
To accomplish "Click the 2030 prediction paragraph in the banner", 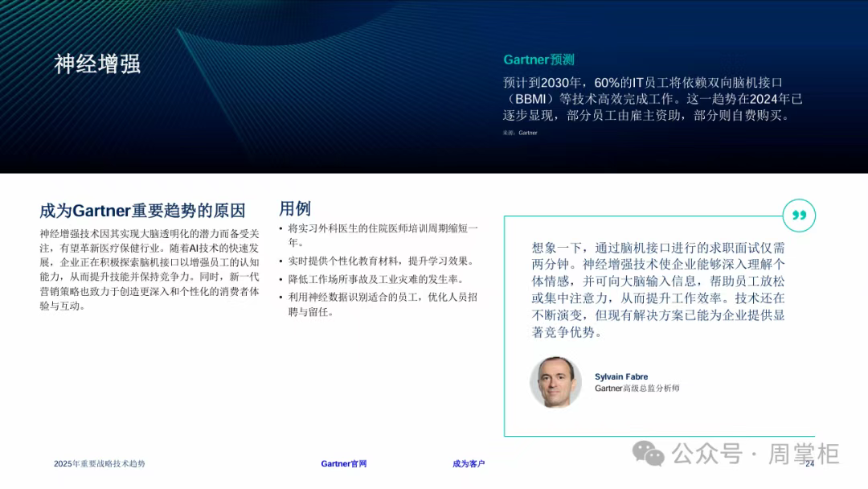I will 653,99.
